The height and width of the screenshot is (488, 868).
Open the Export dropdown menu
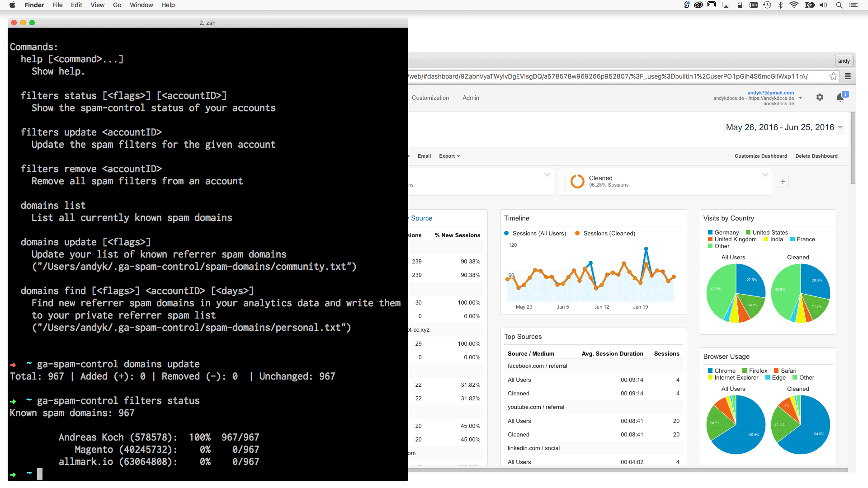(x=449, y=155)
